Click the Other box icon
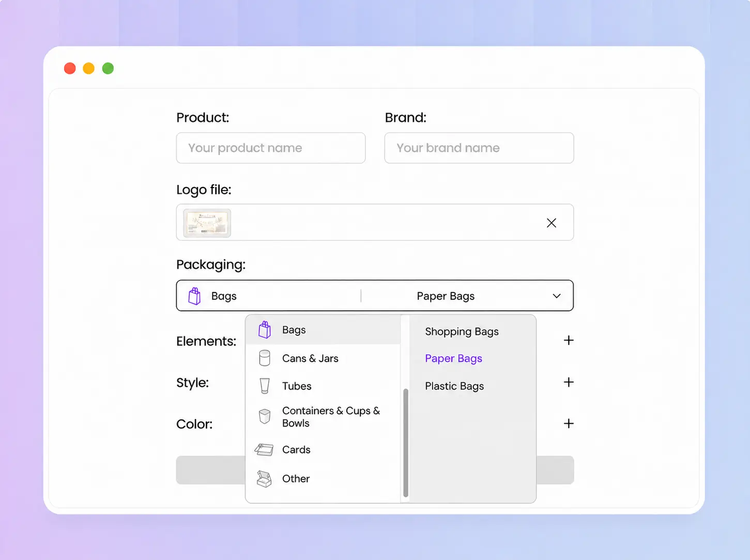This screenshot has height=560, width=750. tap(264, 479)
